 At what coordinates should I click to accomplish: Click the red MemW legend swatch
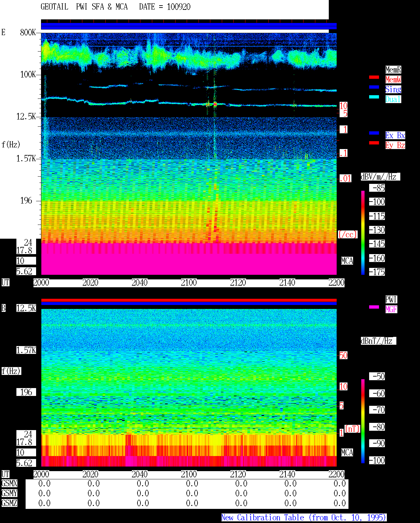374,77
